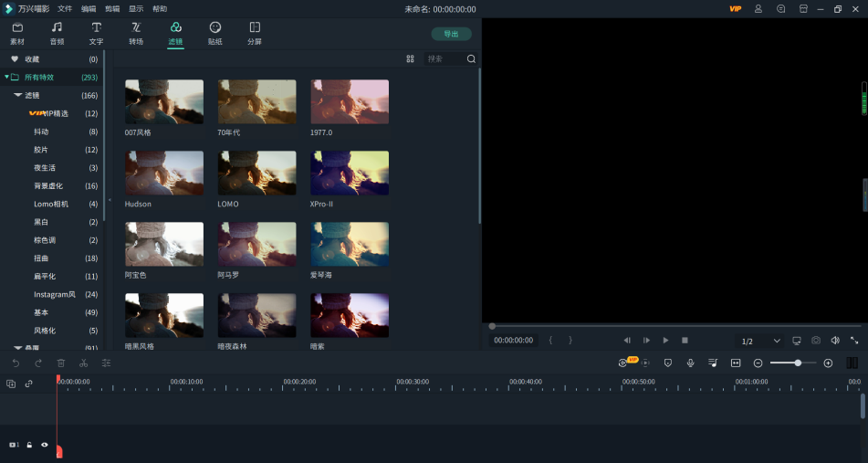Image resolution: width=868 pixels, height=463 pixels.
Task: Collapse the 滤镜 tree node
Action: click(x=17, y=95)
